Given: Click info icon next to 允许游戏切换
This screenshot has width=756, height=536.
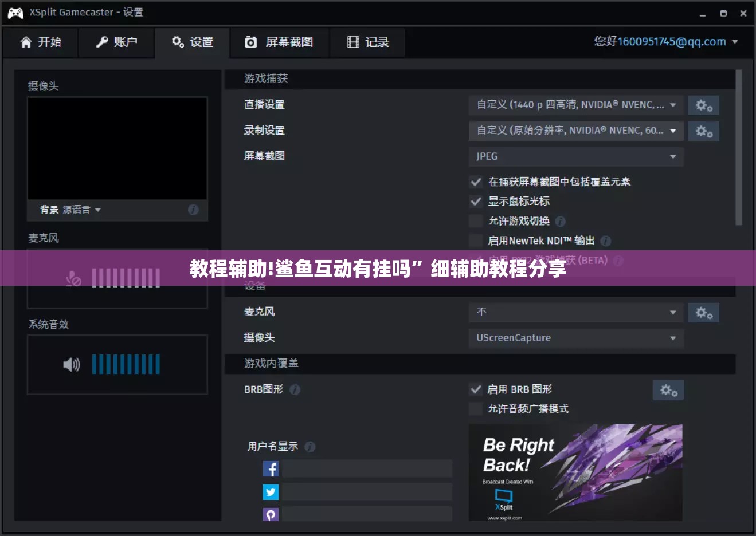Looking at the screenshot, I should pyautogui.click(x=560, y=221).
